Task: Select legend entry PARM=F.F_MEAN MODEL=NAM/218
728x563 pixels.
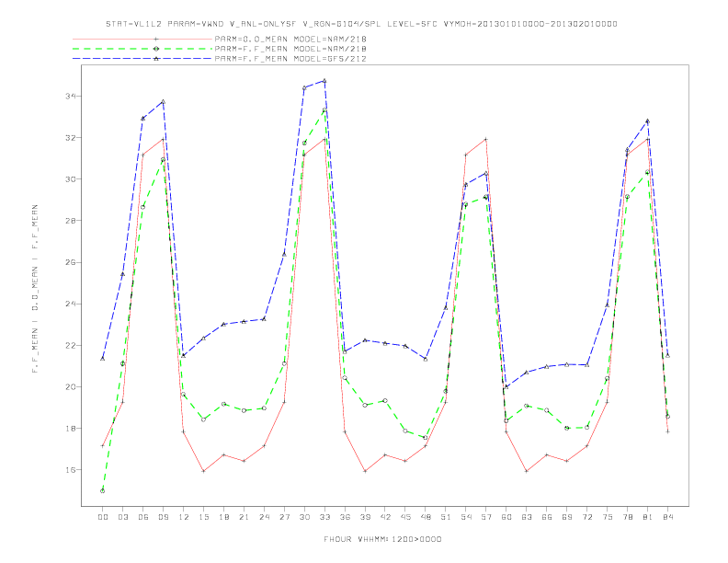Action: (290, 49)
